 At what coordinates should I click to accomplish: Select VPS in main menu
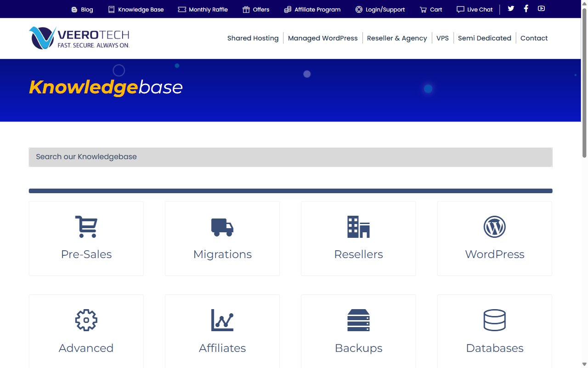pos(442,38)
